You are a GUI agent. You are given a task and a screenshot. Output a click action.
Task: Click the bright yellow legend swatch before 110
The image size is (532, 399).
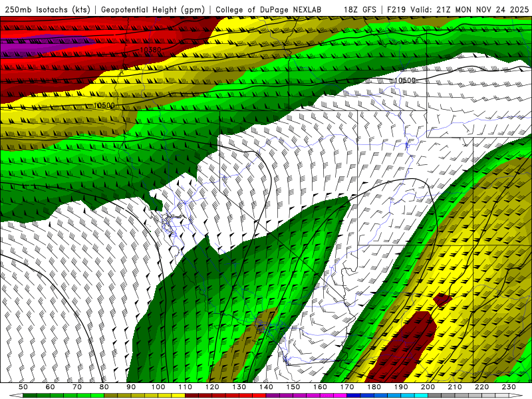(178, 395)
